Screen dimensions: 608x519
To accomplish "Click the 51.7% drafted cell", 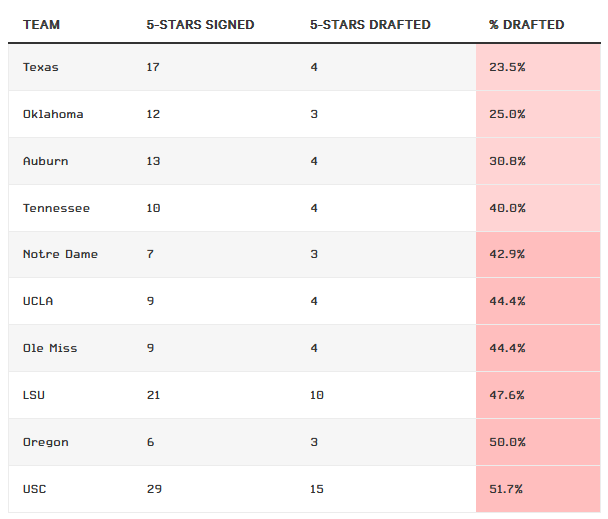I will [x=507, y=489].
